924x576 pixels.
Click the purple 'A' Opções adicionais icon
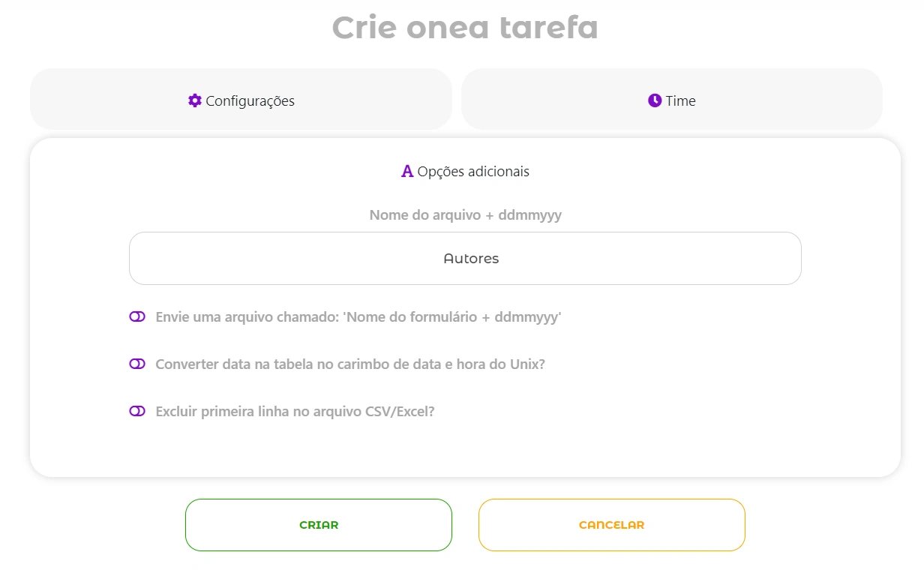pyautogui.click(x=407, y=172)
